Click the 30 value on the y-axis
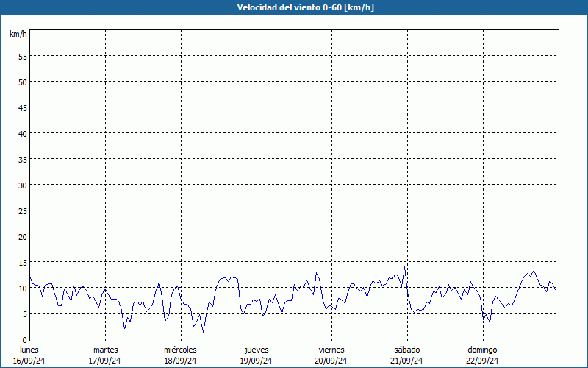 (23, 185)
